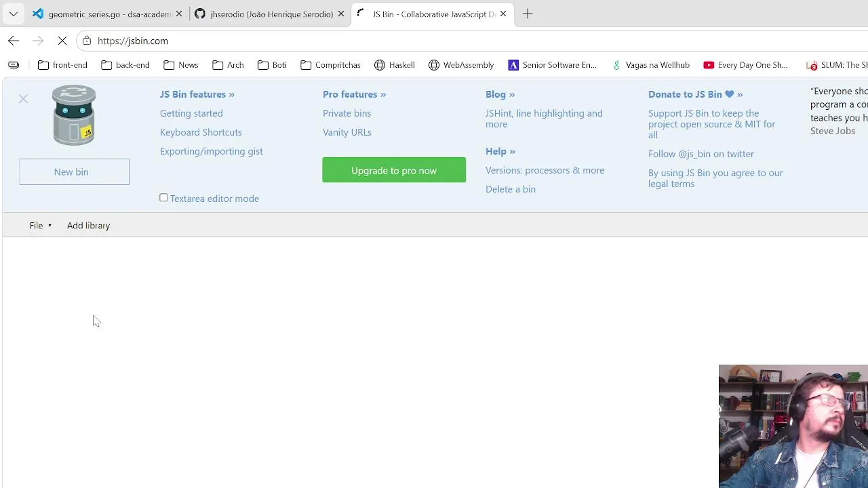Open Exporting/importing gist link
Image resolution: width=868 pixels, height=488 pixels.
(212, 151)
